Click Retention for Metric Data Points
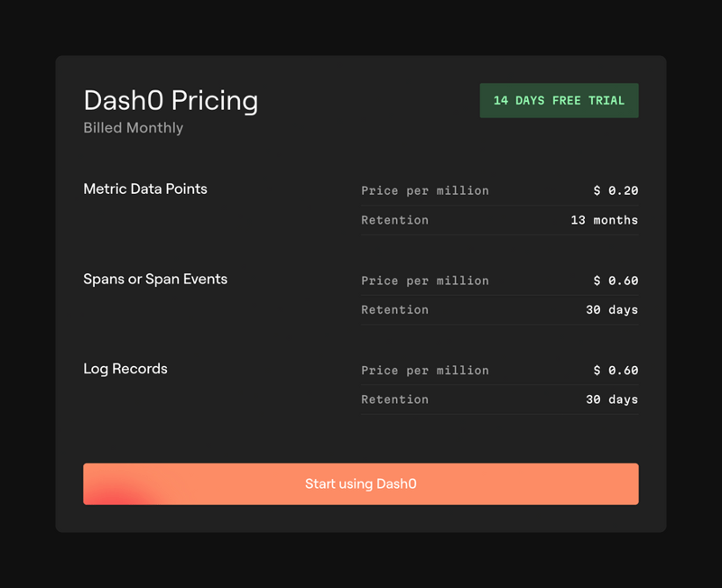Viewport: 722px width, 588px height. click(394, 220)
